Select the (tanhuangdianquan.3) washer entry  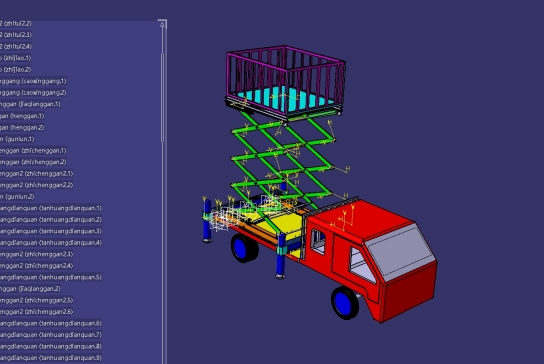[51, 231]
